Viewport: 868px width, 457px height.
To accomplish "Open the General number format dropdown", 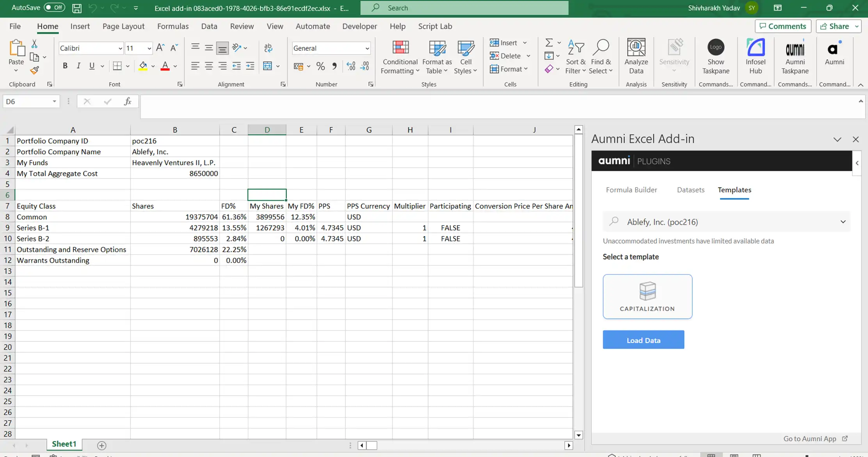I will 367,48.
